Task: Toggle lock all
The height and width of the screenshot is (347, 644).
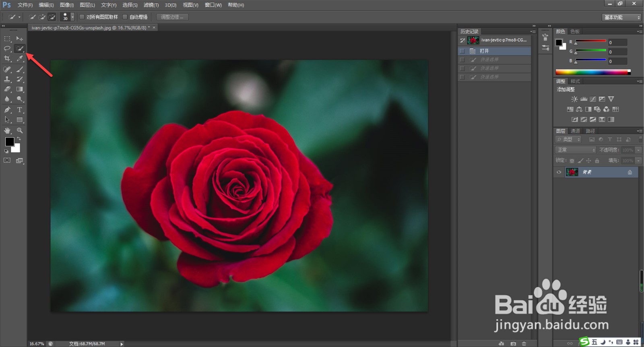Action: pyautogui.click(x=597, y=161)
